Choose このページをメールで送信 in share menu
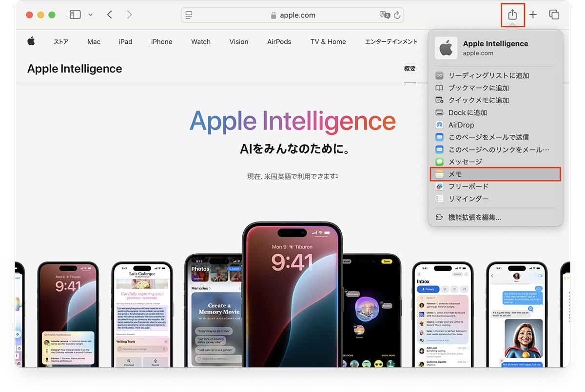 click(x=495, y=137)
